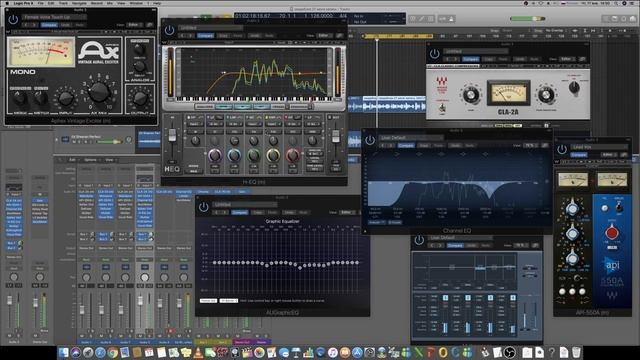Solo the Audio 5 inspector channel strip
The width and height of the screenshot is (640, 360).
point(17,336)
